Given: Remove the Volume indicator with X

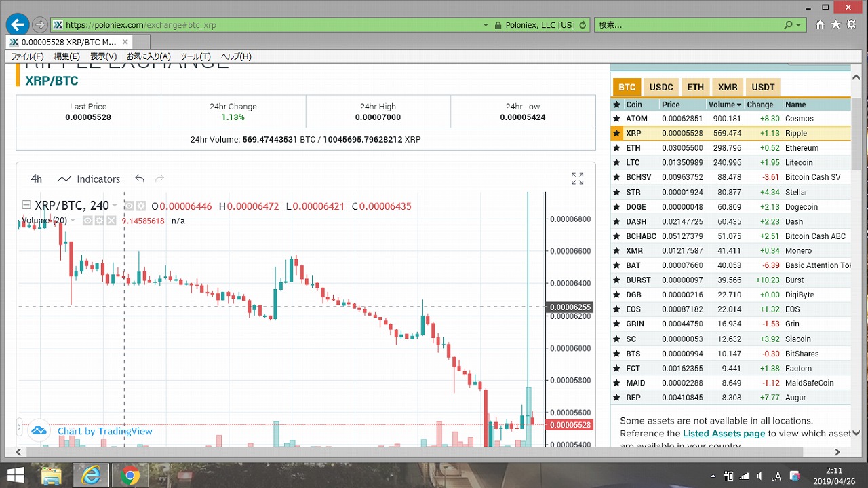Looking at the screenshot, I should point(111,221).
